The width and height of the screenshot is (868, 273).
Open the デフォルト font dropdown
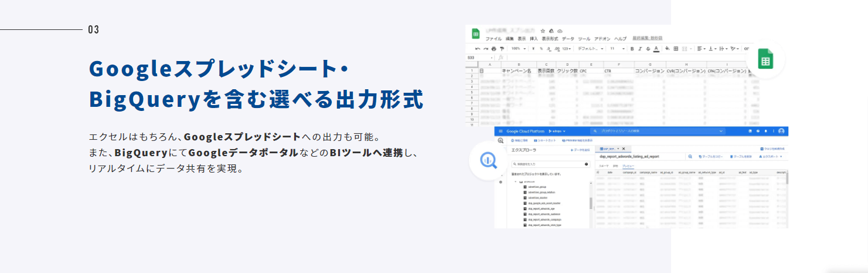click(591, 49)
